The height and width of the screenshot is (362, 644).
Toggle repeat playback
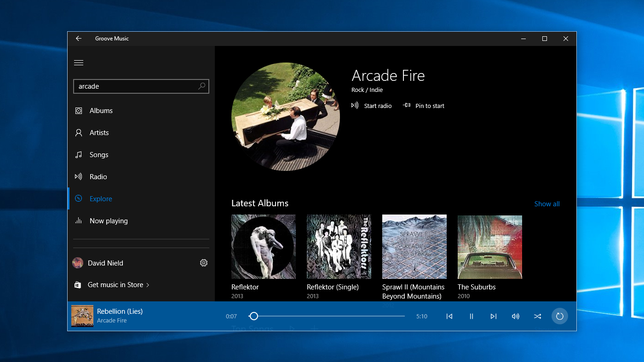(560, 316)
